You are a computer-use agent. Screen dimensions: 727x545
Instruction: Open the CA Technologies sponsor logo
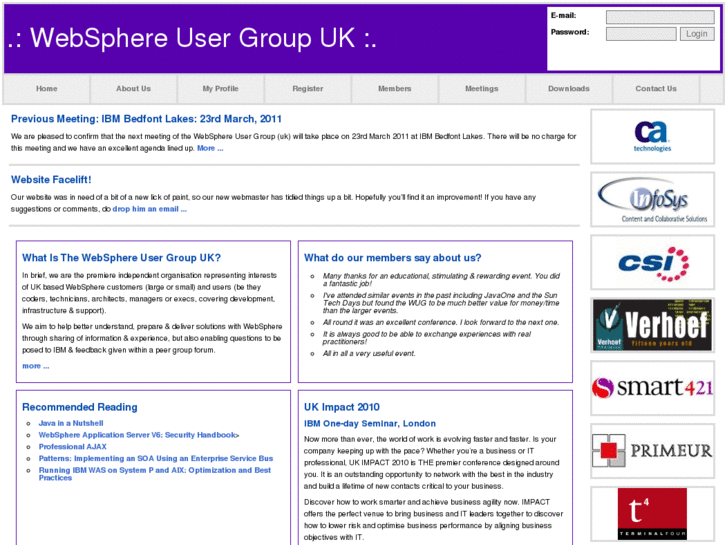[652, 137]
